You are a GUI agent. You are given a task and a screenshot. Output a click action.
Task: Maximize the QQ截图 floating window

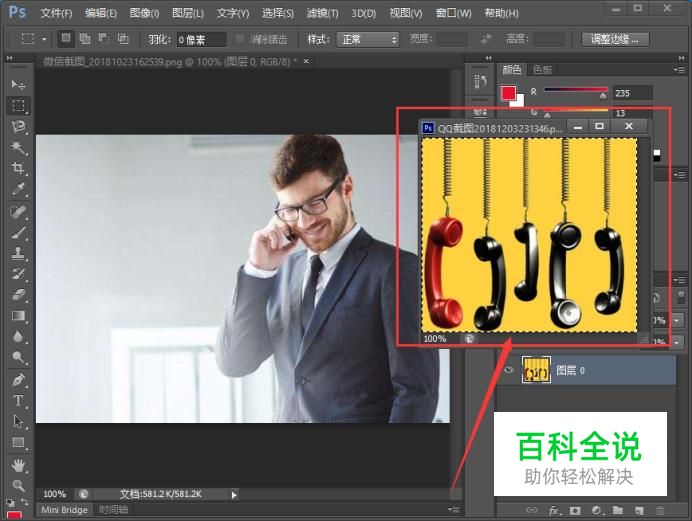(599, 127)
